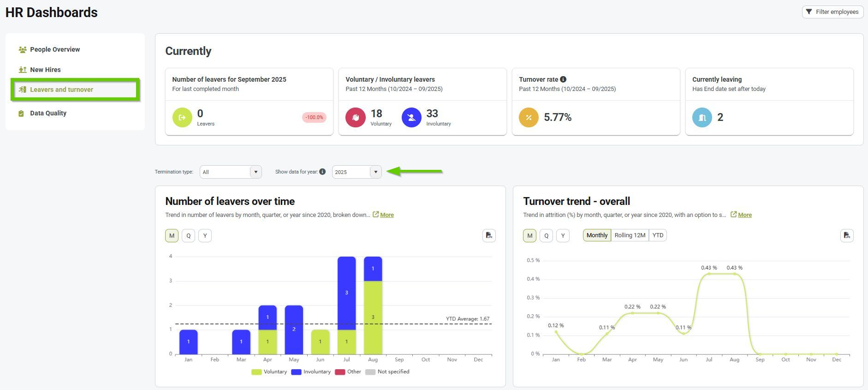Switch leavers chart to quarterly view (Q)
The width and height of the screenshot is (868, 390).
[188, 235]
